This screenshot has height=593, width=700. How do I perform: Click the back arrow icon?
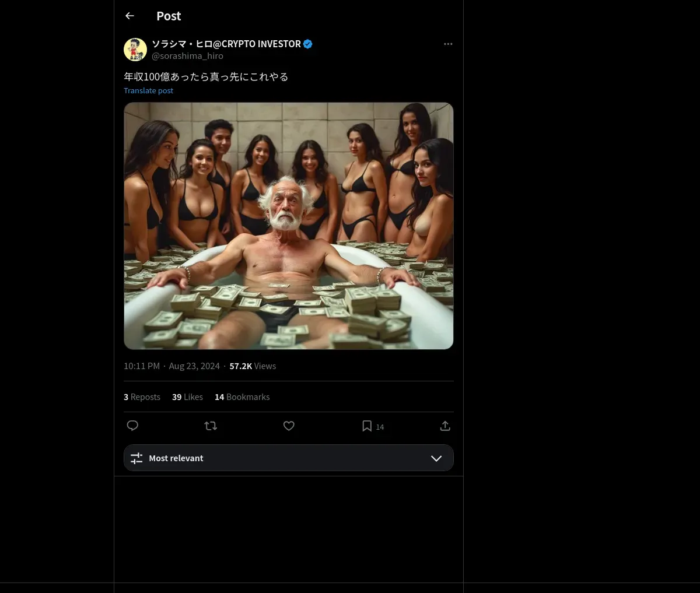[129, 16]
